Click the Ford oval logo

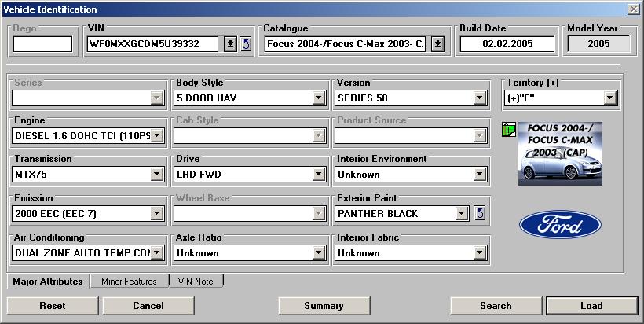560,225
